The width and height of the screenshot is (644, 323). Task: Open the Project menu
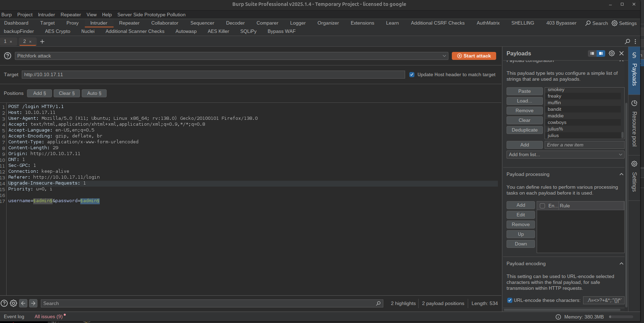[25, 15]
